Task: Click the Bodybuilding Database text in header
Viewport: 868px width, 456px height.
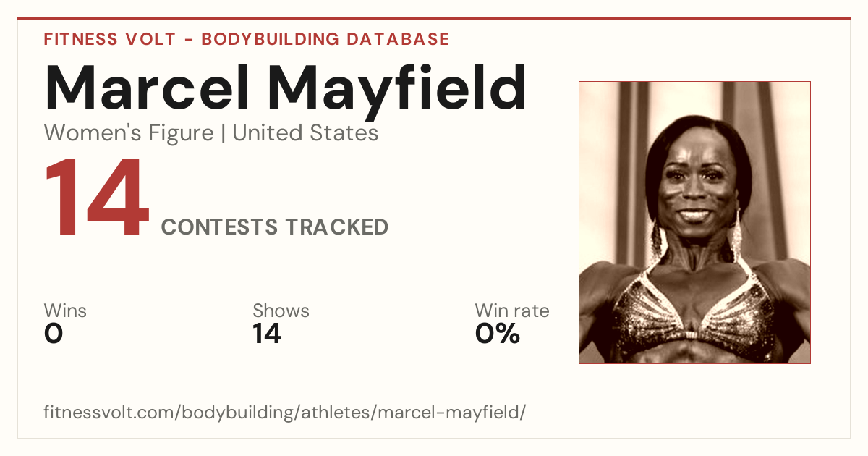Action: (x=325, y=39)
